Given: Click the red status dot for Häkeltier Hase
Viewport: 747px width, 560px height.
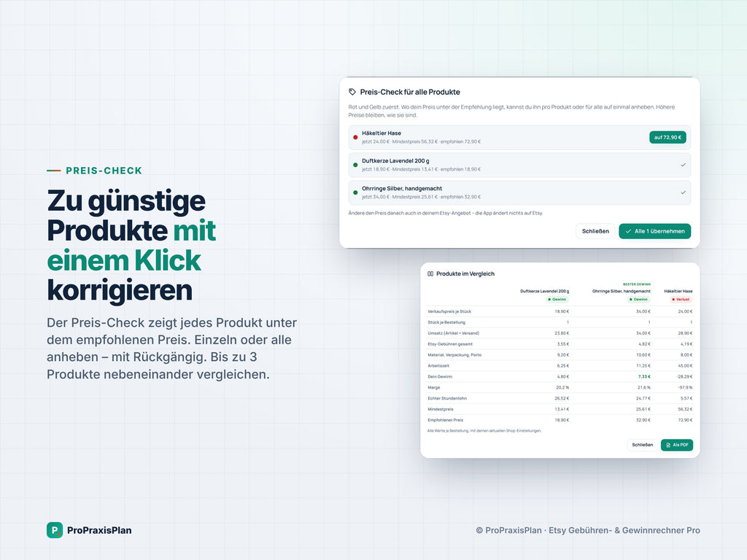Looking at the screenshot, I should point(355,137).
